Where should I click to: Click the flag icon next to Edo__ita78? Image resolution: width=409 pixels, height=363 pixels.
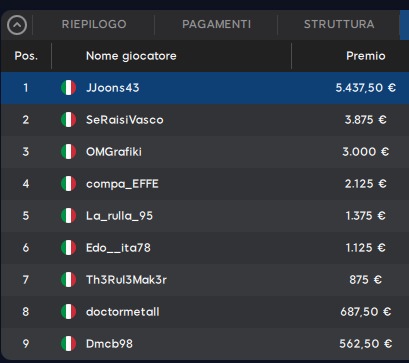[x=69, y=248]
